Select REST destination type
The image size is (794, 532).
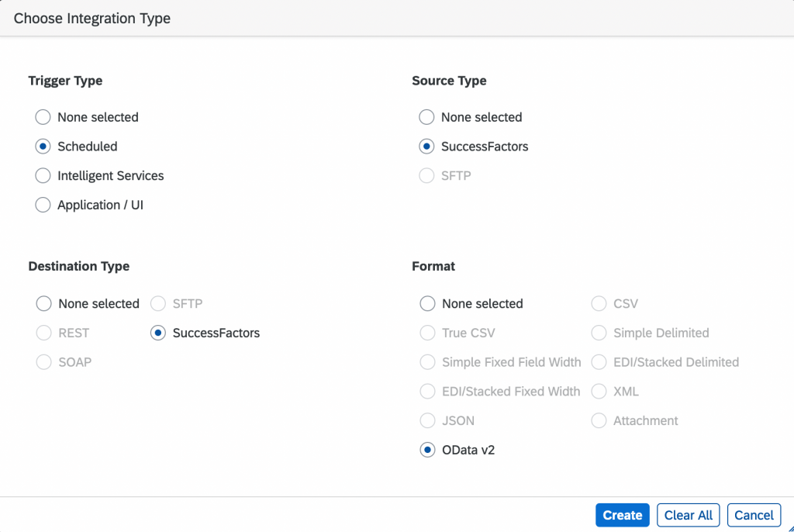44,333
